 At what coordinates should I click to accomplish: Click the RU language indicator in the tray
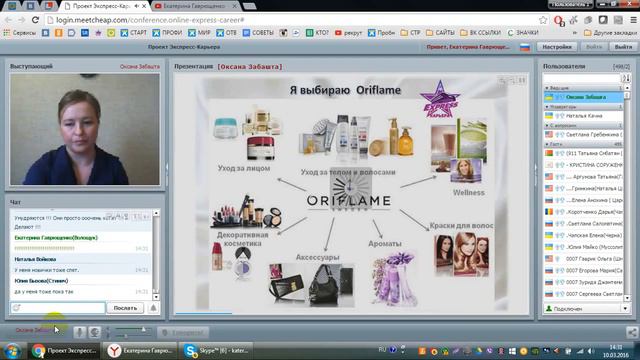coord(382,350)
